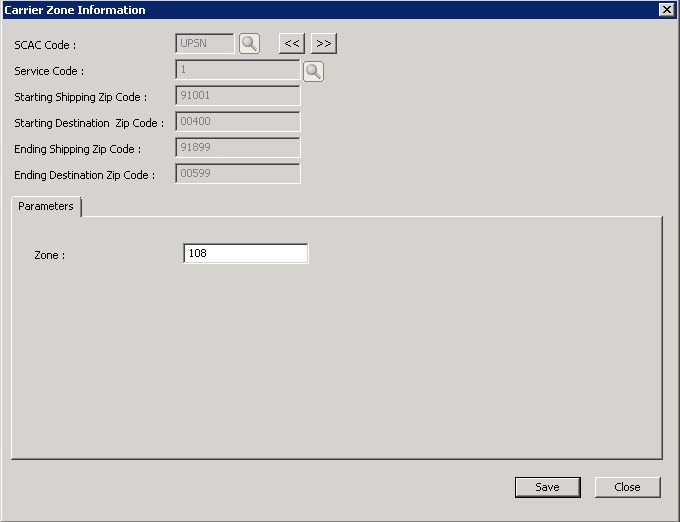The width and height of the screenshot is (680, 522).
Task: Click the Ending Destination Zip Code field
Action: pyautogui.click(x=237, y=174)
